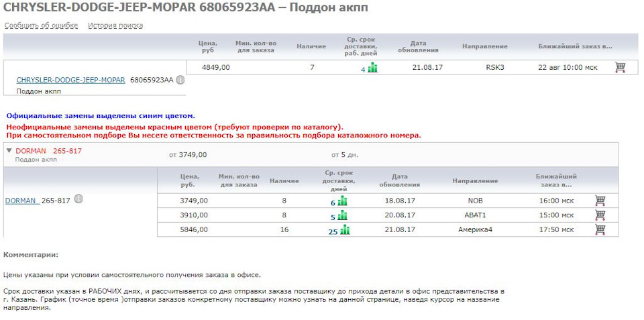Viewport: 644px width, 320px height.
Task: Show delivery stats chart for Америка4 row
Action: [344, 230]
